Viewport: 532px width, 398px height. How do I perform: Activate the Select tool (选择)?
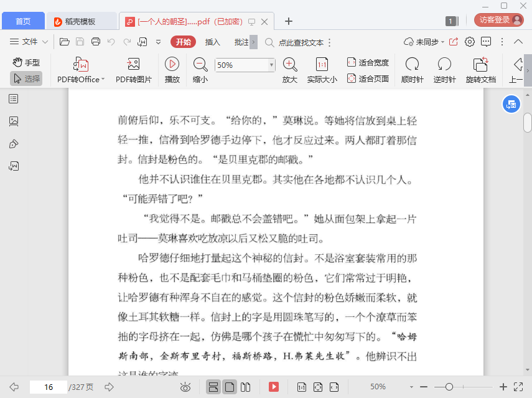pos(26,78)
